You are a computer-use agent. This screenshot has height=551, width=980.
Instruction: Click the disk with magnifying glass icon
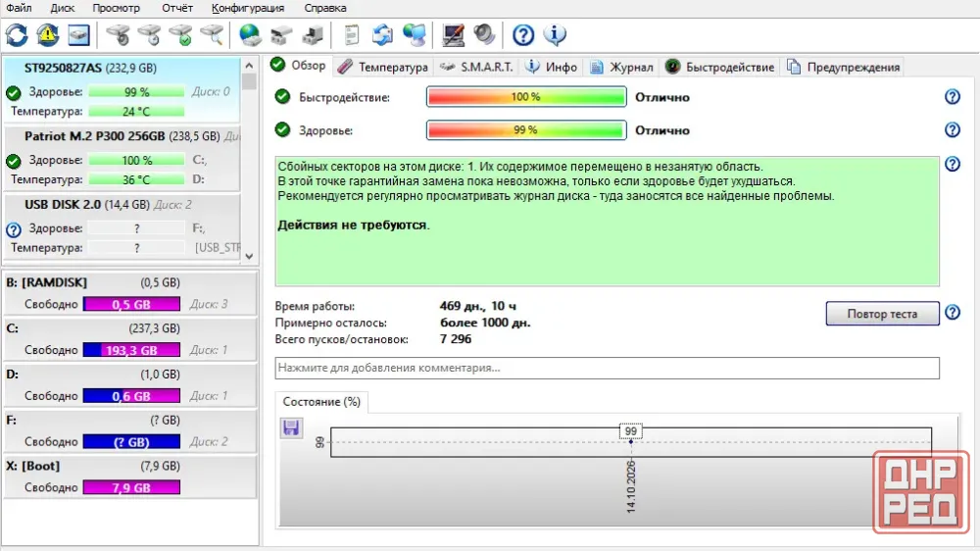(212, 35)
